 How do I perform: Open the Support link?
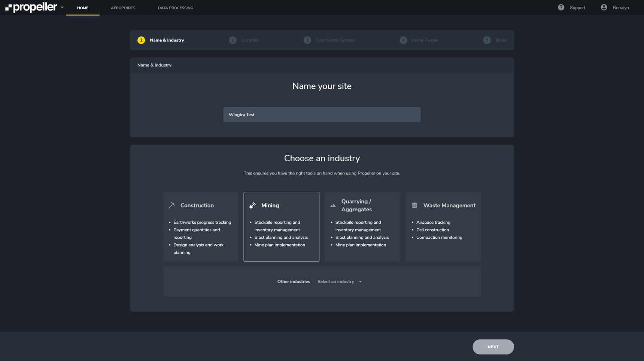tap(577, 8)
